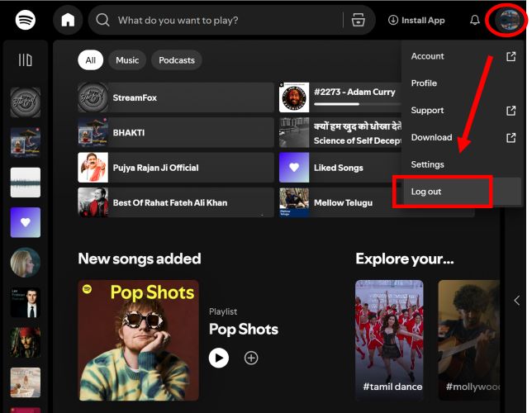Open Account menu item

tap(462, 56)
